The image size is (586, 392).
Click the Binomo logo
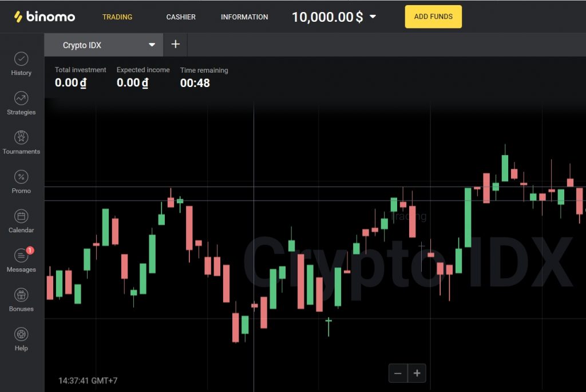click(45, 17)
